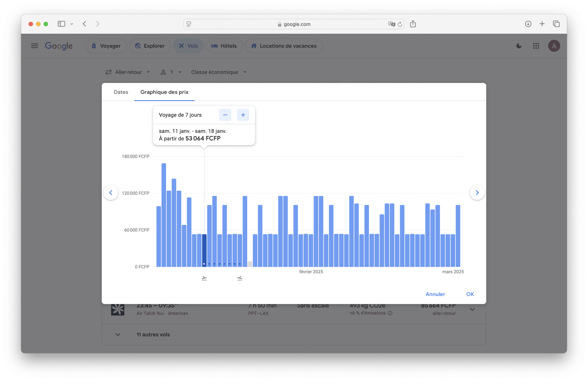
Task: Go forward with browser forward arrow
Action: click(x=98, y=24)
